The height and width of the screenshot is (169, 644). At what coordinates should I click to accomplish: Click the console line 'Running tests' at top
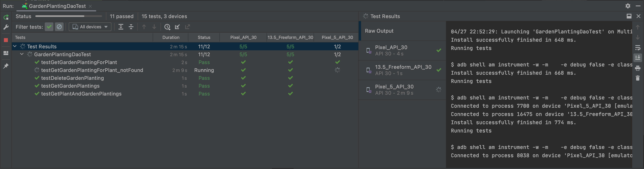click(471, 48)
